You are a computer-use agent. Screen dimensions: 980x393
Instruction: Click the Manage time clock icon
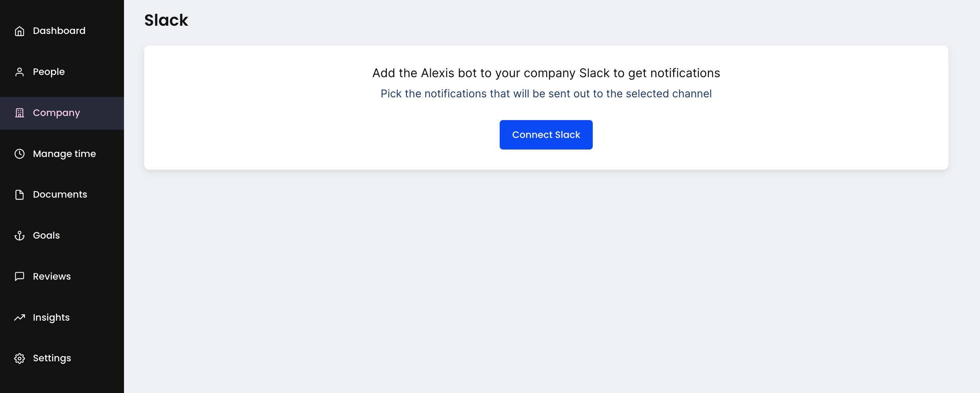pyautogui.click(x=19, y=154)
